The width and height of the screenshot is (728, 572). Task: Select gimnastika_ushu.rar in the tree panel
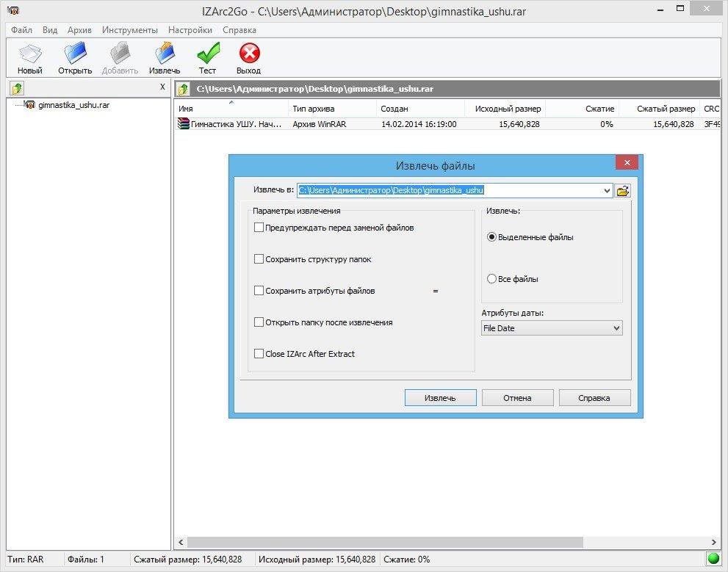(x=73, y=105)
